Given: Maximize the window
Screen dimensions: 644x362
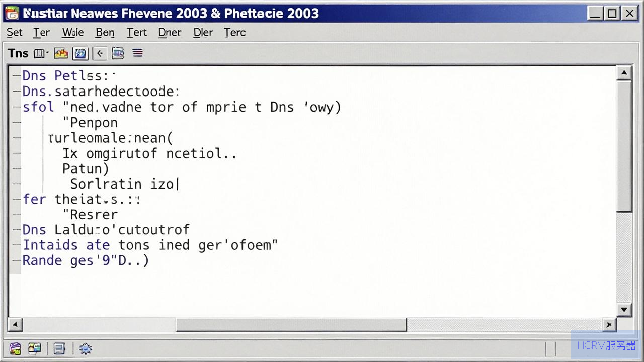Looking at the screenshot, I should (612, 14).
